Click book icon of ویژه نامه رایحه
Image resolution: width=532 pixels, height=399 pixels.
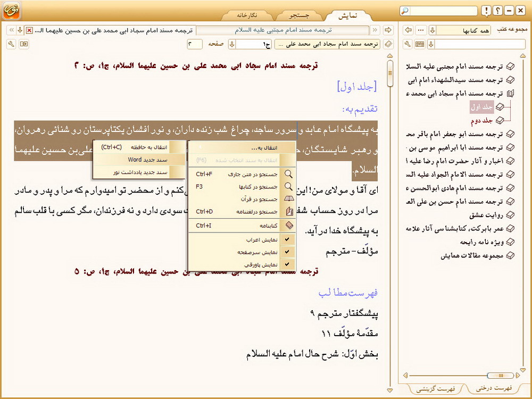point(510,242)
